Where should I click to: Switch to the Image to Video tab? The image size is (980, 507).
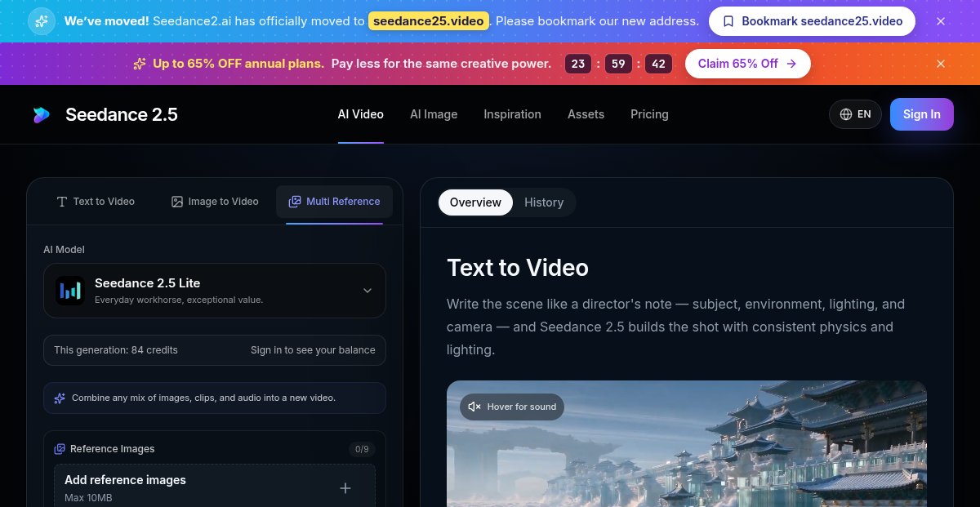pyautogui.click(x=215, y=202)
